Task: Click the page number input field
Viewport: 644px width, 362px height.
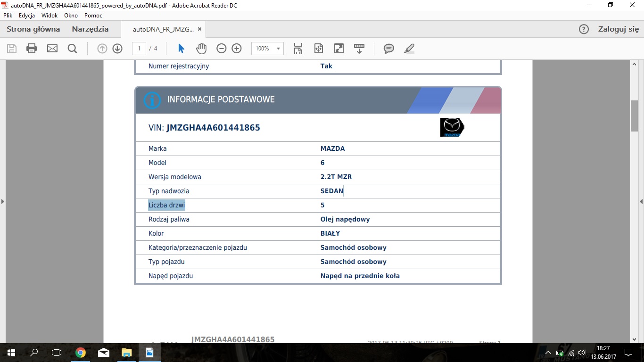Action: point(139,49)
